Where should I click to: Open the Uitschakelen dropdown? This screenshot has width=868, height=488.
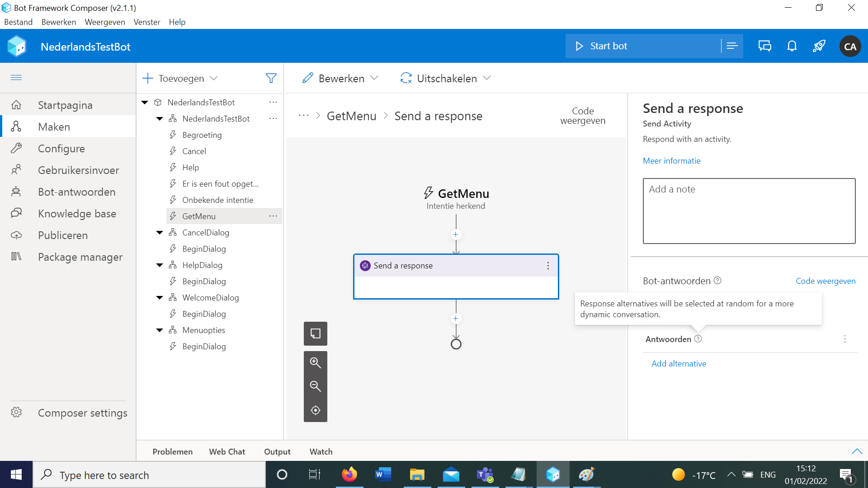coord(445,78)
